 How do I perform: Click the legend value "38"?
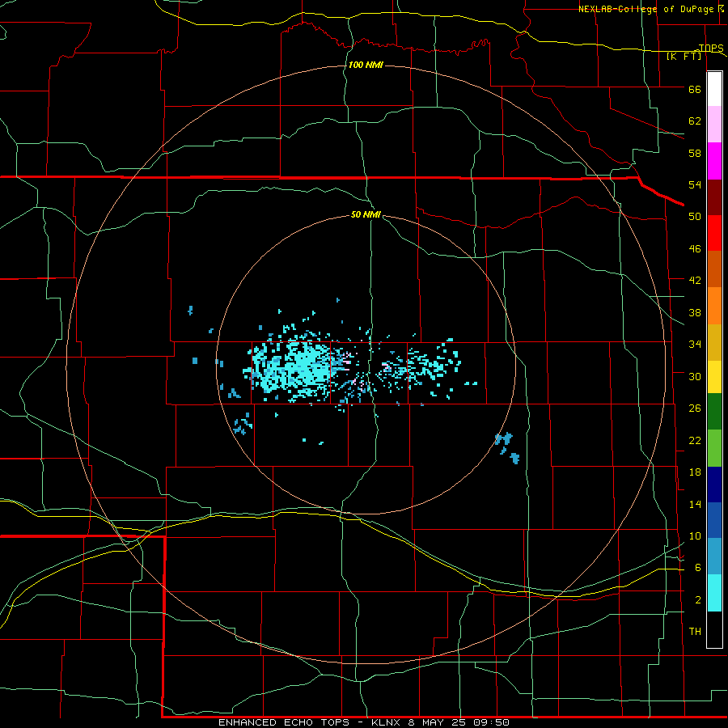695,312
